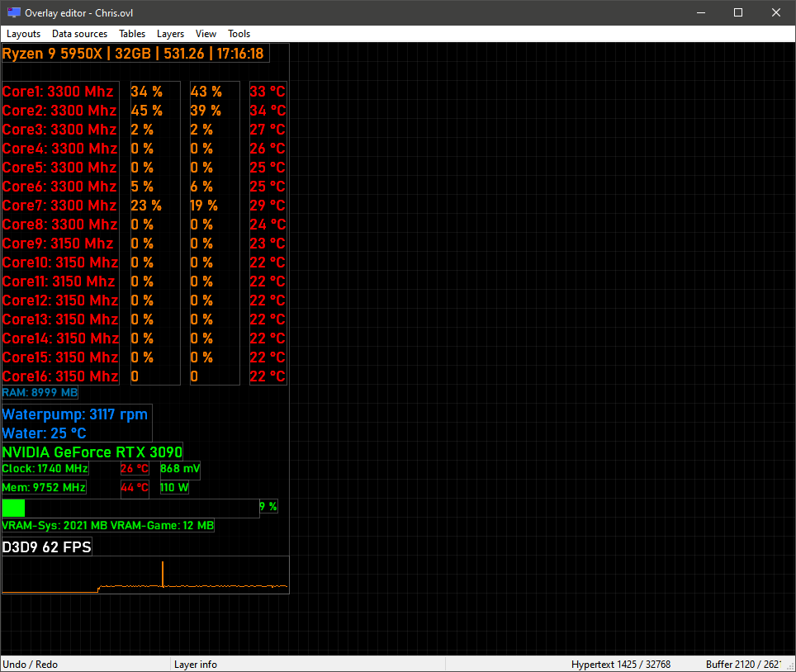Select the RAM: 8999 MB layer
The image size is (796, 672).
click(x=40, y=392)
